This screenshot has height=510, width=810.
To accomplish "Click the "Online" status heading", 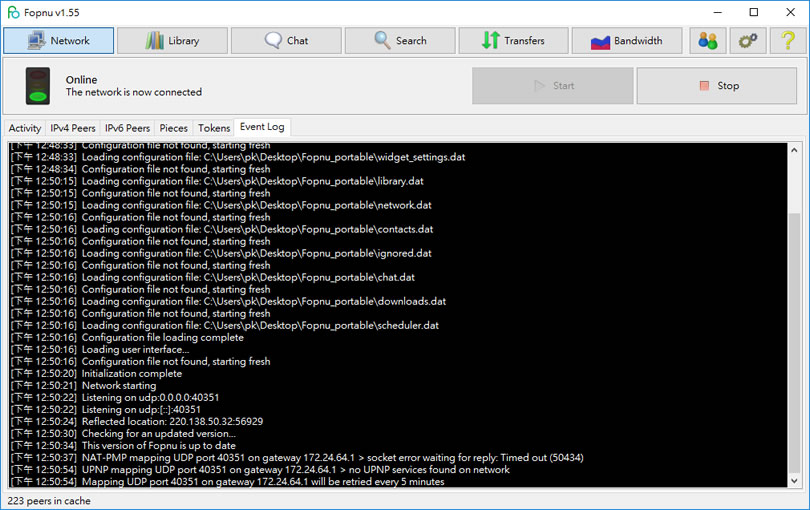I will click(x=81, y=80).
